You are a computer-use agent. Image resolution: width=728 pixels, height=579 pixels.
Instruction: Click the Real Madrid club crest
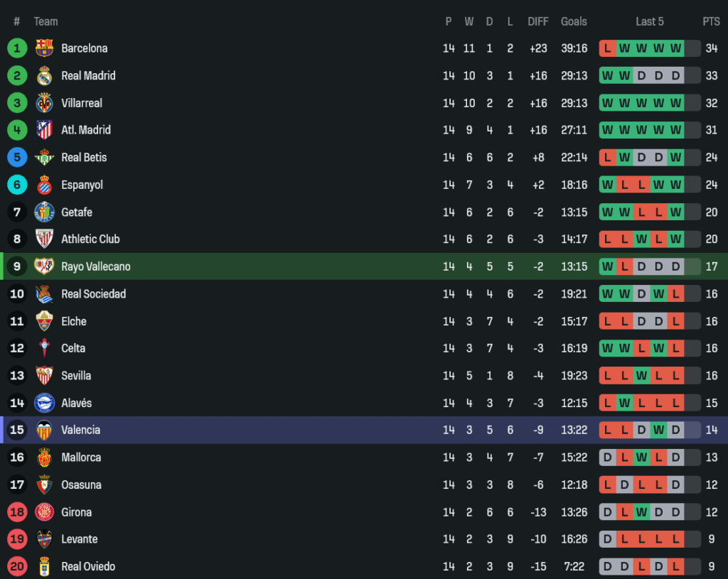[44, 76]
